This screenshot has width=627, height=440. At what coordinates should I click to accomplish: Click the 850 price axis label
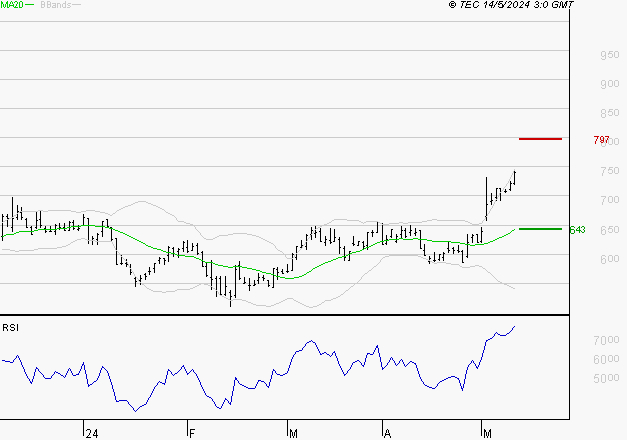pyautogui.click(x=610, y=113)
